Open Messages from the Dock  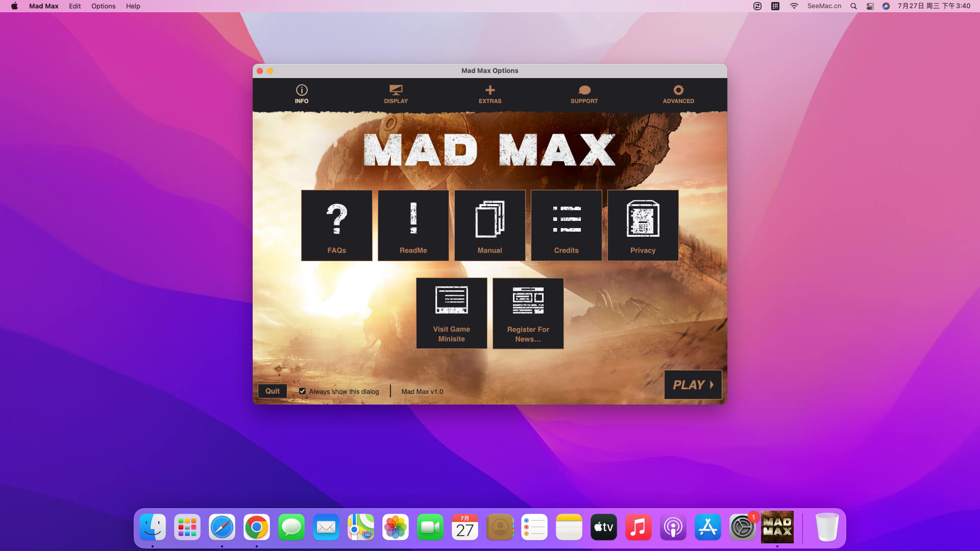[291, 528]
